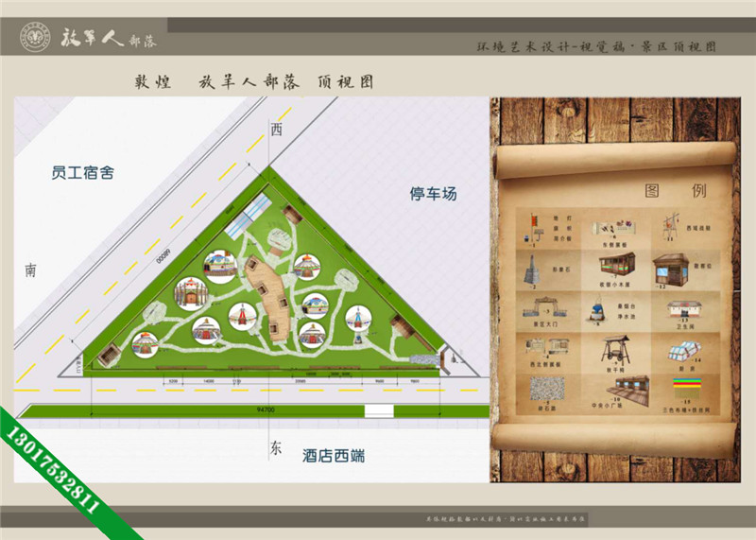Click the street lamp and flag legend icon
Screen dimensions: 756x540
(x=536, y=228)
